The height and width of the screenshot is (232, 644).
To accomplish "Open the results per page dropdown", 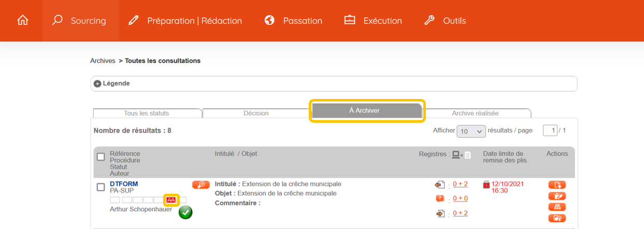I will click(471, 131).
